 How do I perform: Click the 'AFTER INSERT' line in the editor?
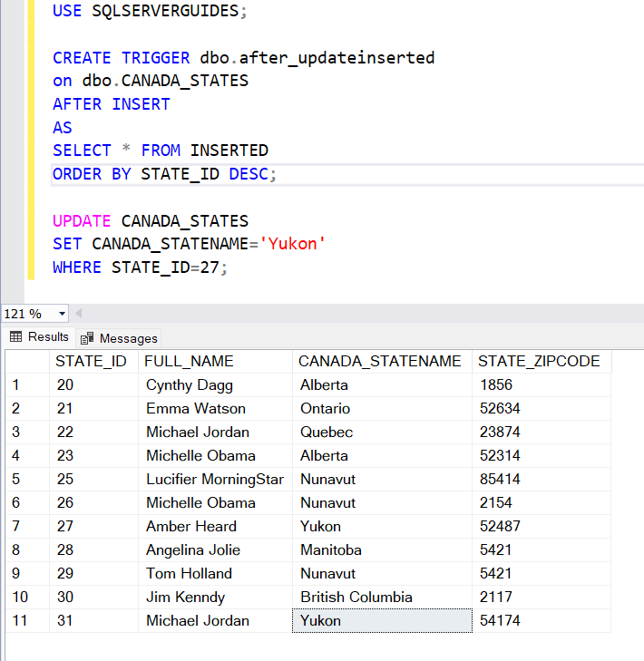coord(112,104)
